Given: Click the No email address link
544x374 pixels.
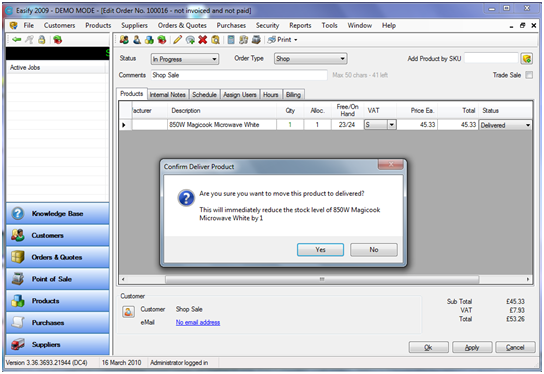Looking at the screenshot, I should point(198,323).
